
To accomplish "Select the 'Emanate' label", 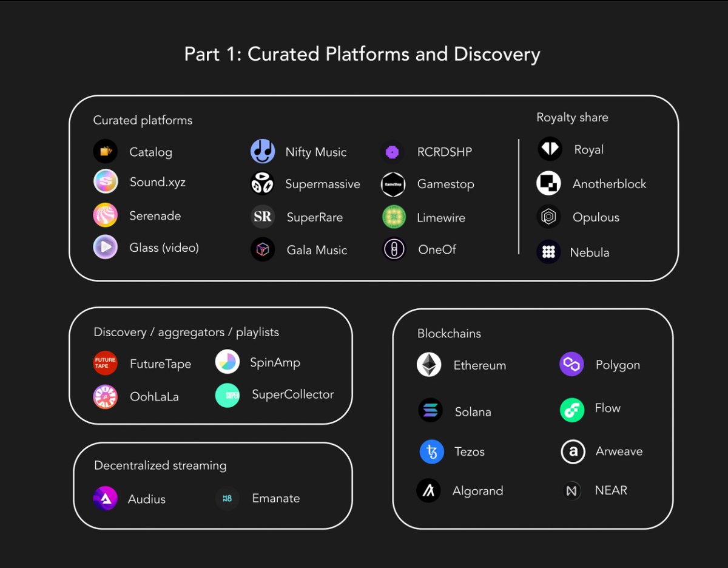I will pos(276,498).
